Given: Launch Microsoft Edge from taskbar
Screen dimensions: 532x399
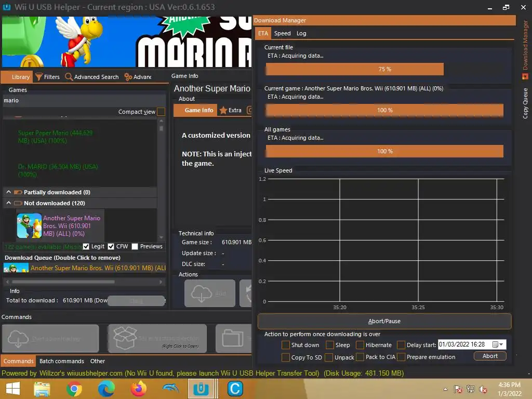Looking at the screenshot, I should (106, 389).
